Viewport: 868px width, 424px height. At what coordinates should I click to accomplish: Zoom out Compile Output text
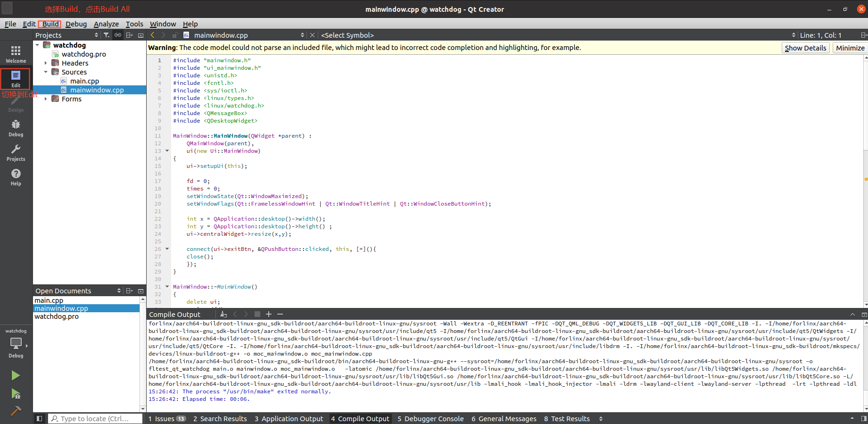(280, 314)
